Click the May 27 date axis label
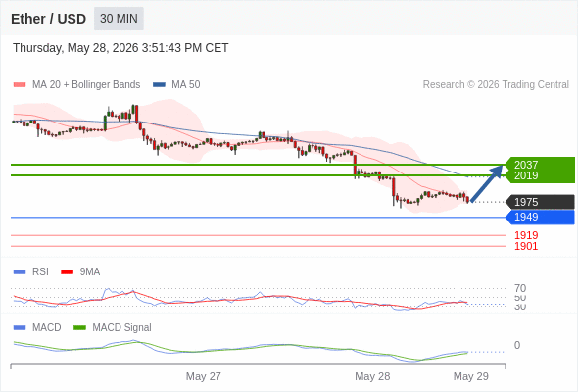This screenshot has width=578, height=392. tap(204, 376)
